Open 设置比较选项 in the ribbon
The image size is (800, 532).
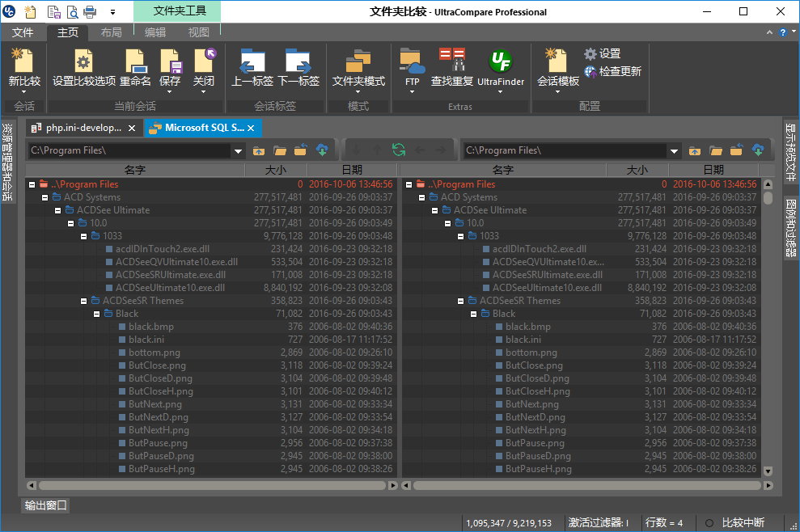[x=83, y=69]
